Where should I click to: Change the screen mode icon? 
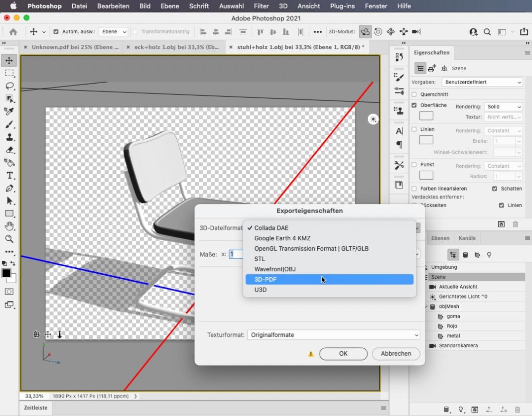(9, 305)
